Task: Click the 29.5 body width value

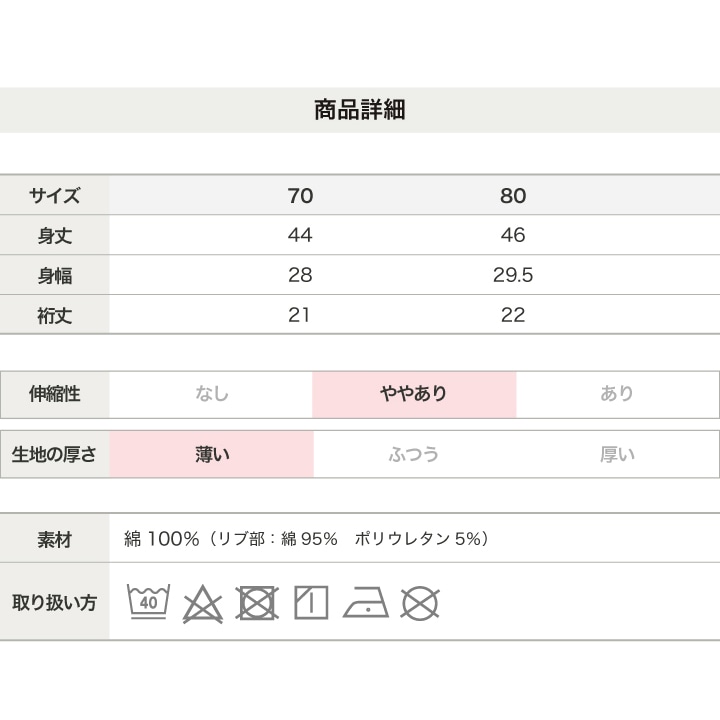Action: [x=513, y=275]
